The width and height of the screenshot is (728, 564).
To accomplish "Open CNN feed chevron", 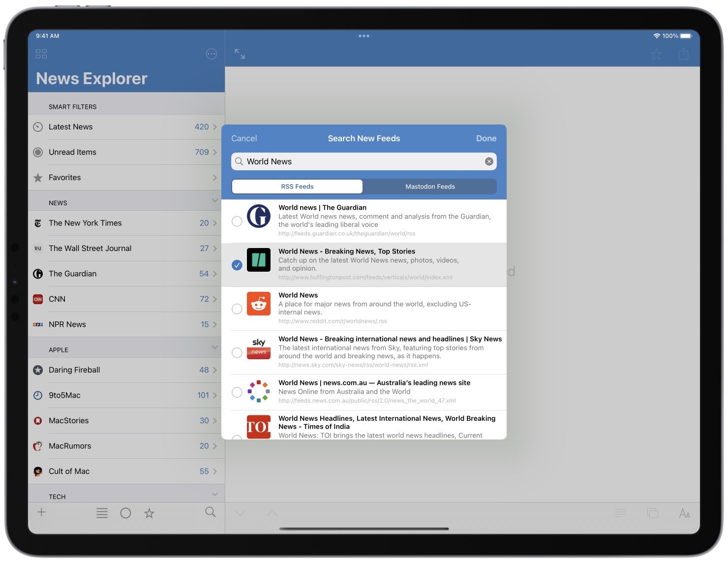I will click(x=215, y=299).
